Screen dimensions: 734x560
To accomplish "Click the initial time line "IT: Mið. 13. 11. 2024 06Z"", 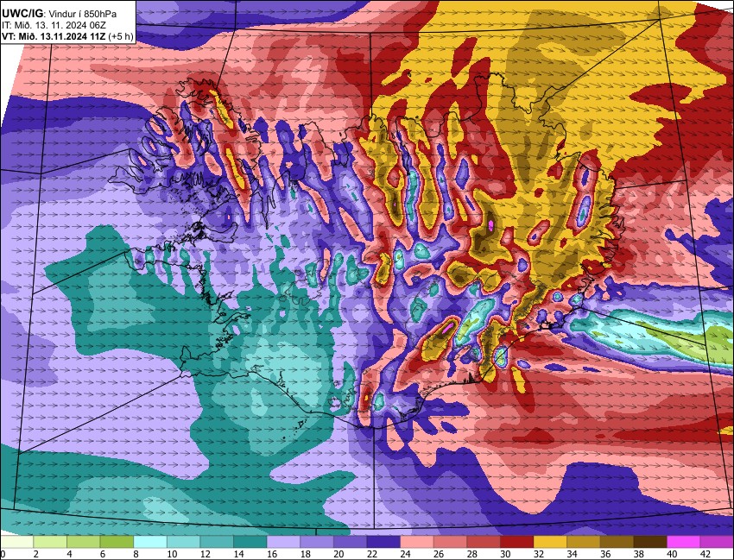I will pos(54,25).
